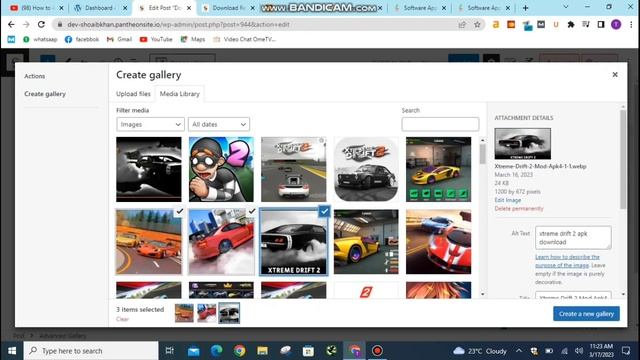Open tab search chevron in title bar
The height and width of the screenshot is (360, 640).
pyautogui.click(x=566, y=7)
